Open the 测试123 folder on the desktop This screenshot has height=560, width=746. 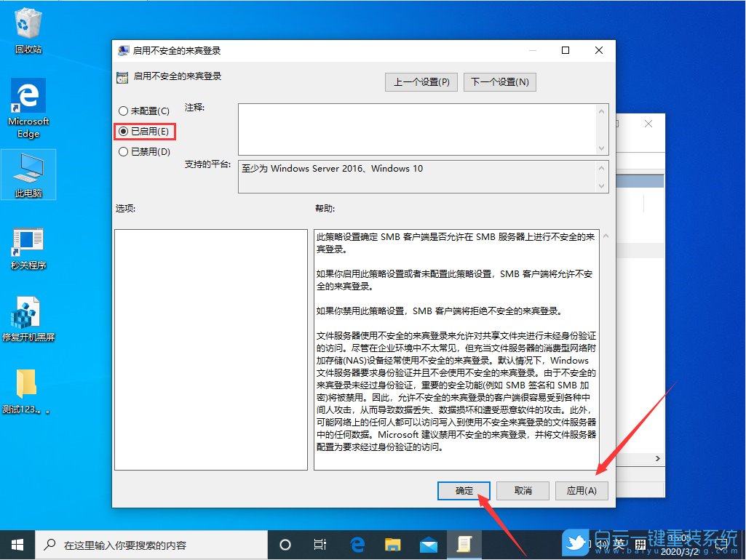click(28, 382)
